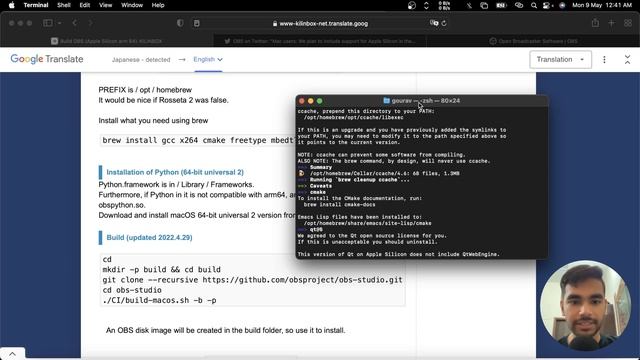Open the Help menu
The height and width of the screenshot is (360, 640).
(158, 5)
